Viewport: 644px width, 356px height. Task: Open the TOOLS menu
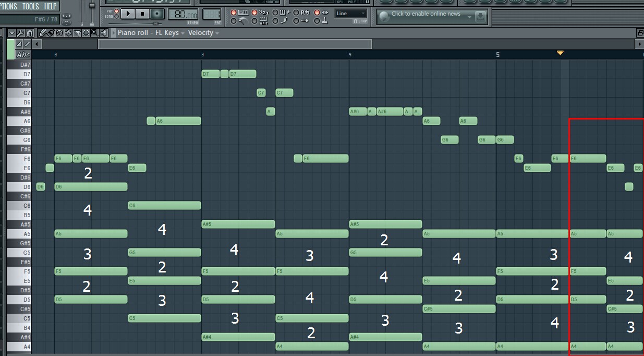coord(31,6)
